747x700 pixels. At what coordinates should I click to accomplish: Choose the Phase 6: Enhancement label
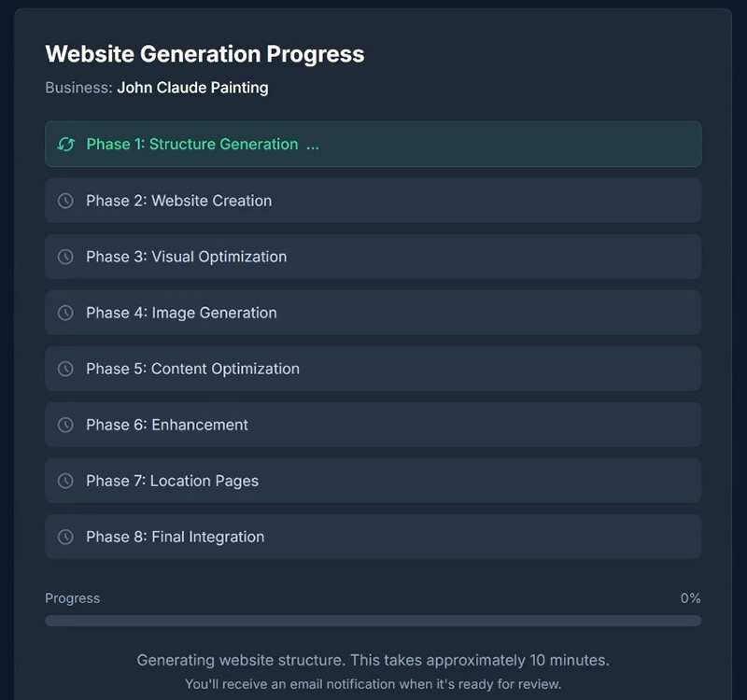tap(167, 425)
